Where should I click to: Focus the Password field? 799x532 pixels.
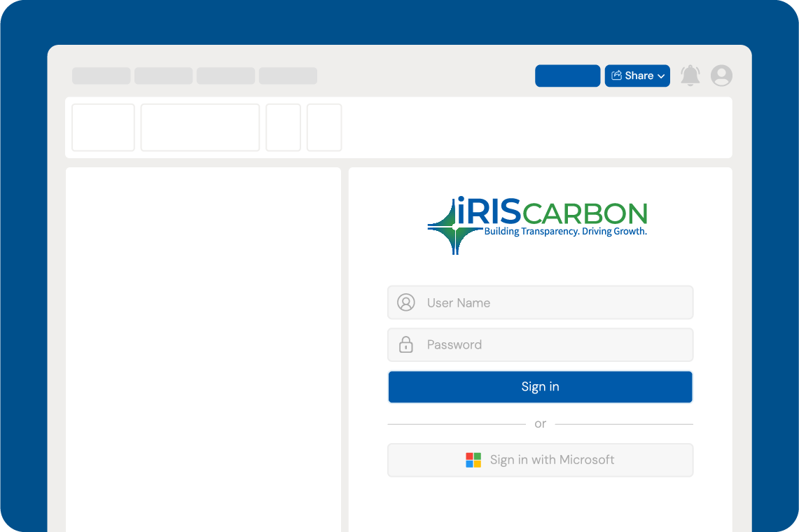click(x=540, y=345)
